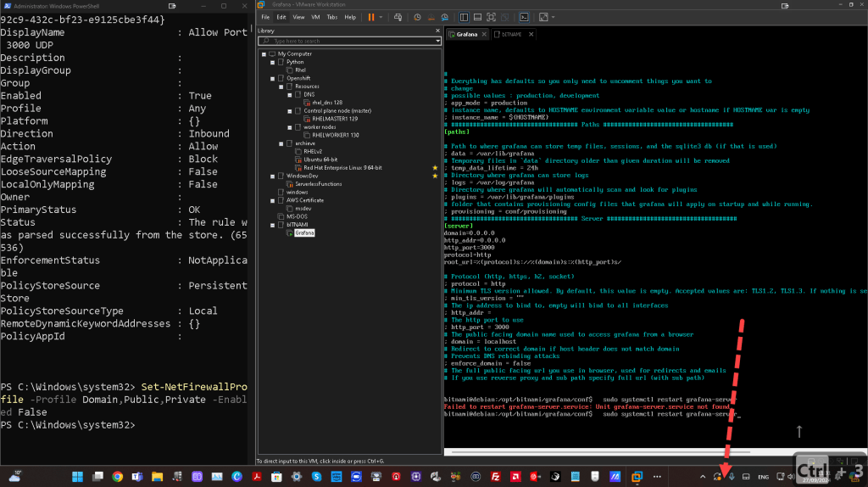Click the Suspend (pause) VM toolbar icon
The width and height of the screenshot is (868, 487).
(371, 17)
